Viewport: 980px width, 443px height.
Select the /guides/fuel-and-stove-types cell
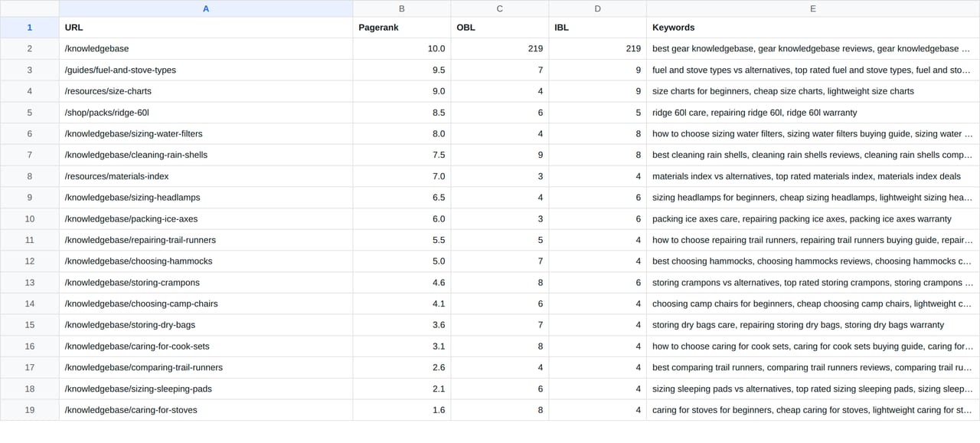tap(206, 70)
